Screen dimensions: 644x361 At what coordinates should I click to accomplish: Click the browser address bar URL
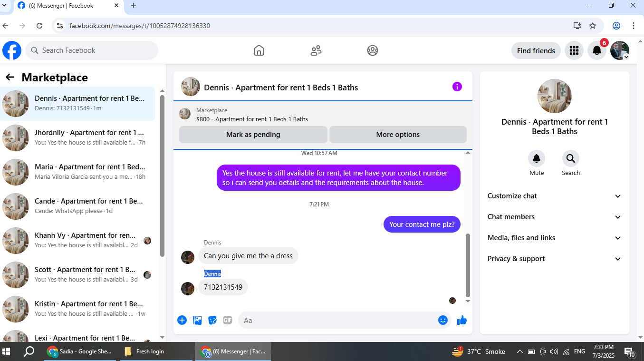[x=140, y=26]
